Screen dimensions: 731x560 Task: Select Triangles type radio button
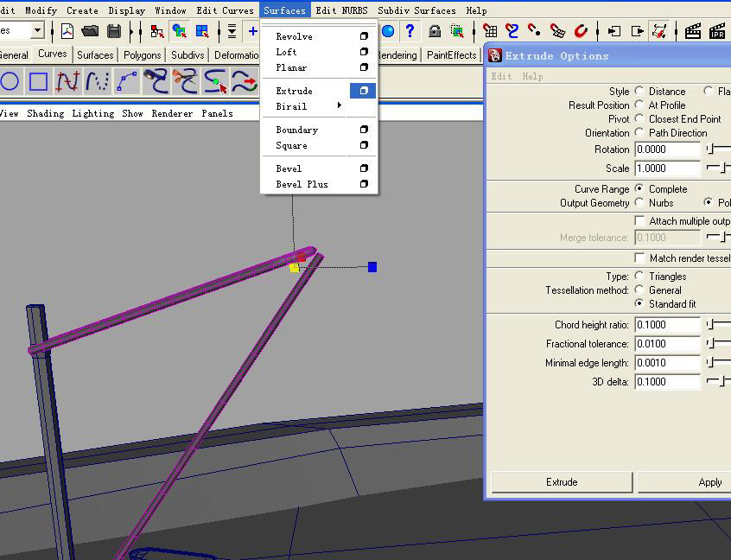point(639,276)
